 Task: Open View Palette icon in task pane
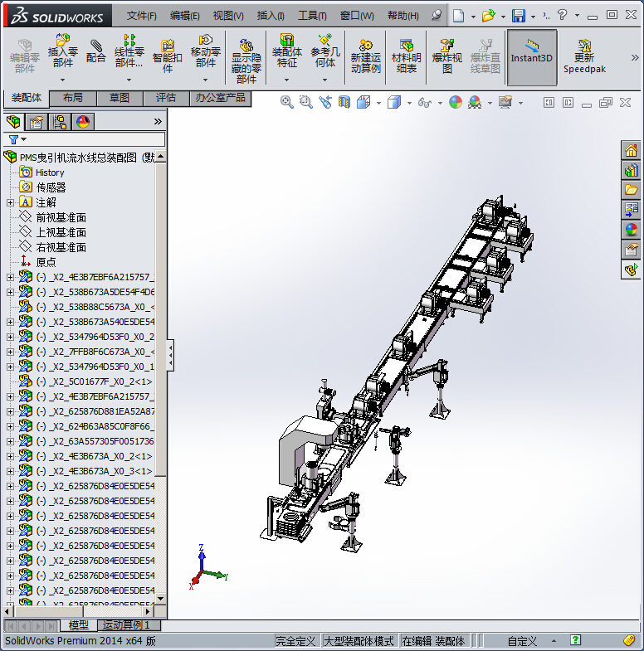tap(631, 210)
